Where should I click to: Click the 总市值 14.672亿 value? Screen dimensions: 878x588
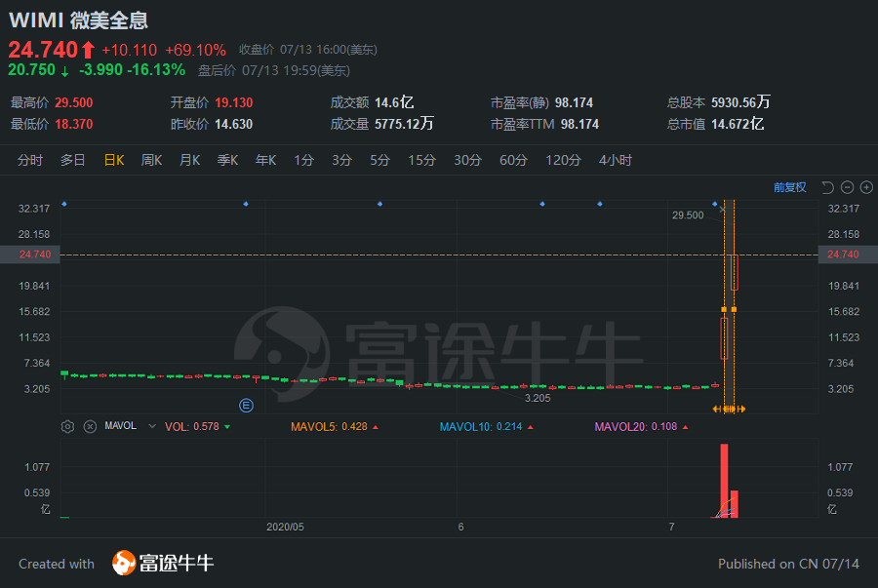[738, 124]
